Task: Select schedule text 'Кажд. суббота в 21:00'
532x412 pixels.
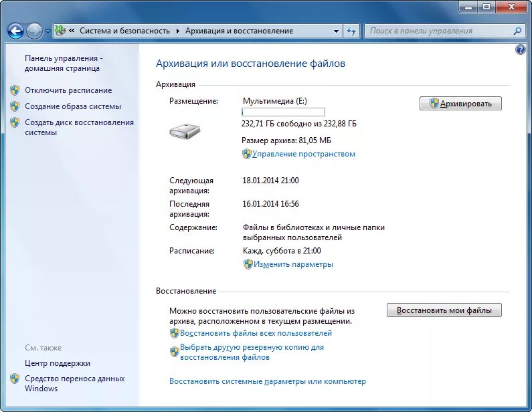Action: tap(282, 251)
